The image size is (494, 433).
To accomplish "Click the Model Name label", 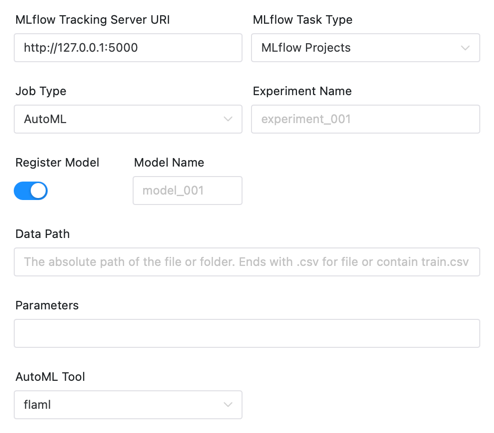I will (169, 163).
